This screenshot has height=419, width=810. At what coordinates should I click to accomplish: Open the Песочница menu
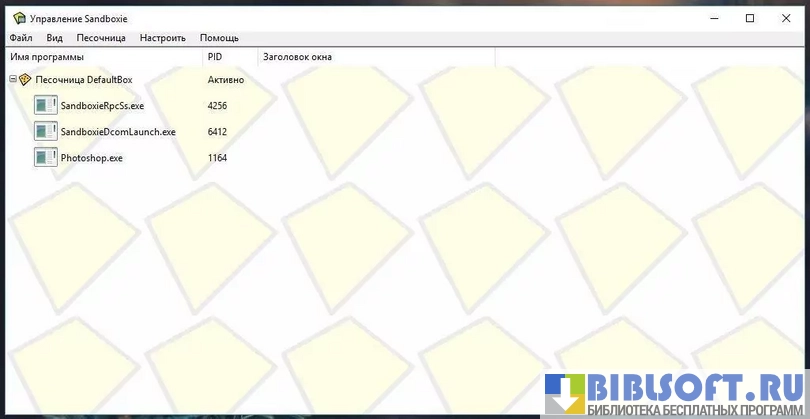coord(101,38)
